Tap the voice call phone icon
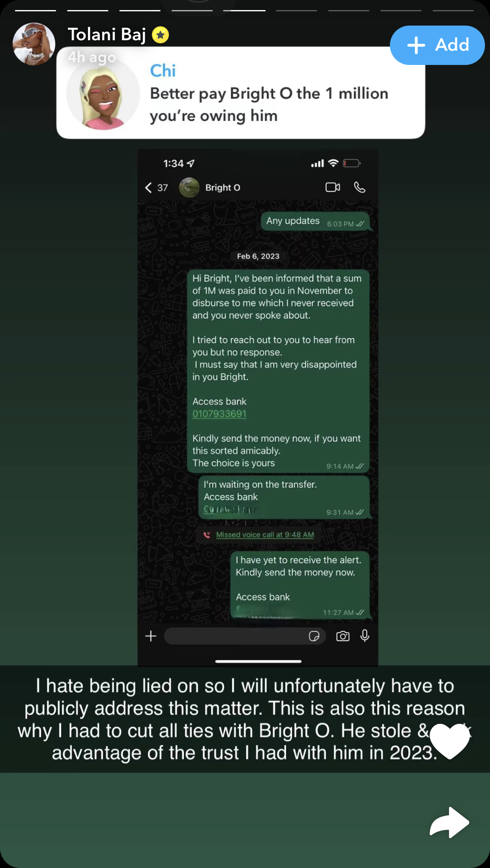490x868 pixels. pos(360,187)
